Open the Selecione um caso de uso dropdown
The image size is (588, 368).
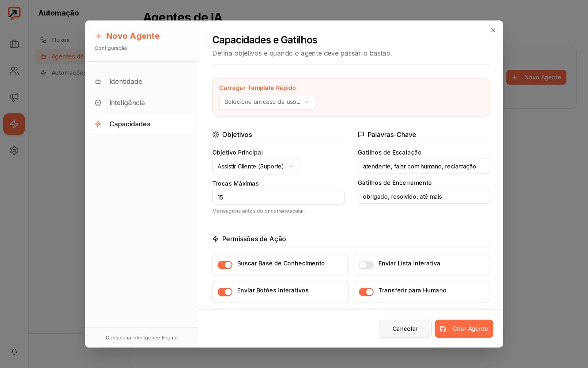pyautogui.click(x=267, y=102)
